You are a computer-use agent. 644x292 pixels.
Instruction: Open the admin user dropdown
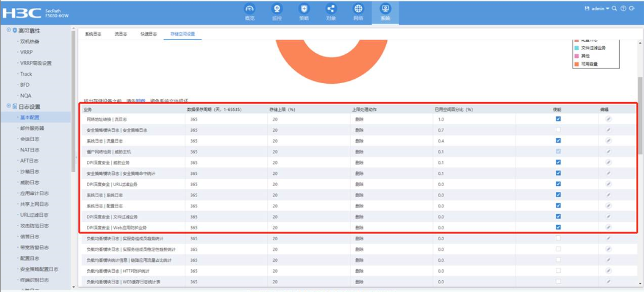(x=600, y=8)
